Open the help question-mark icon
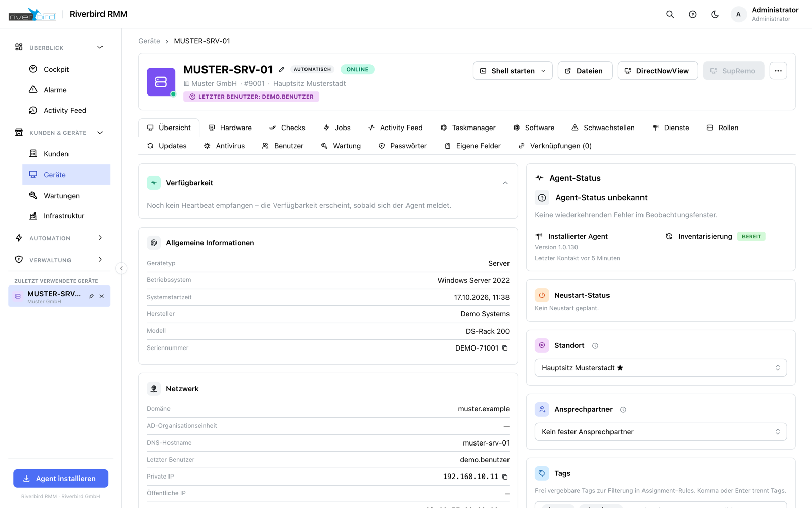 coord(692,14)
